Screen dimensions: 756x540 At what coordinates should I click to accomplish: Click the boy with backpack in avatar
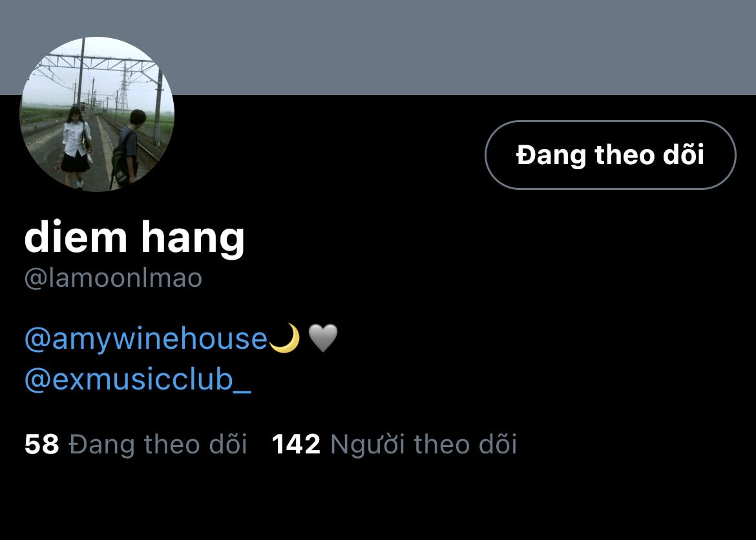pos(128,149)
